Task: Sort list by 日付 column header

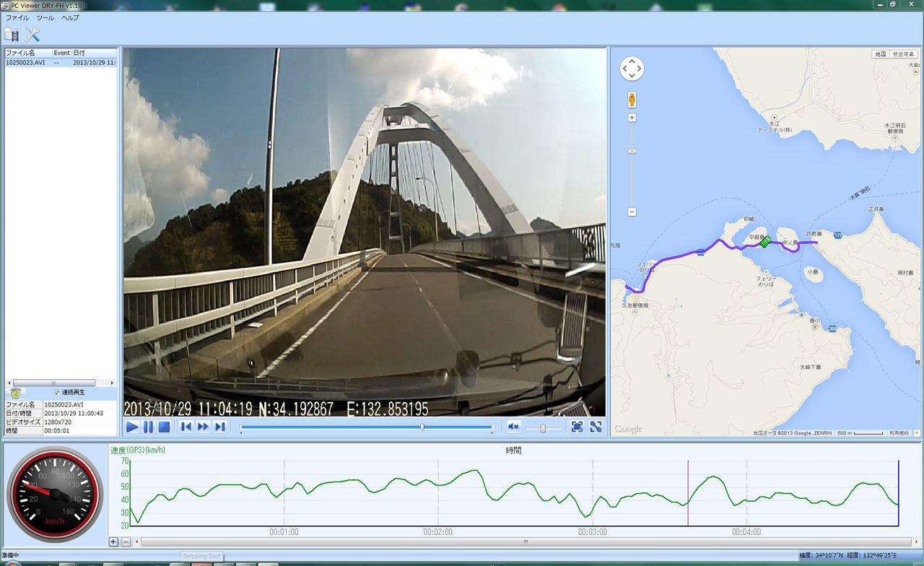Action: 94,53
